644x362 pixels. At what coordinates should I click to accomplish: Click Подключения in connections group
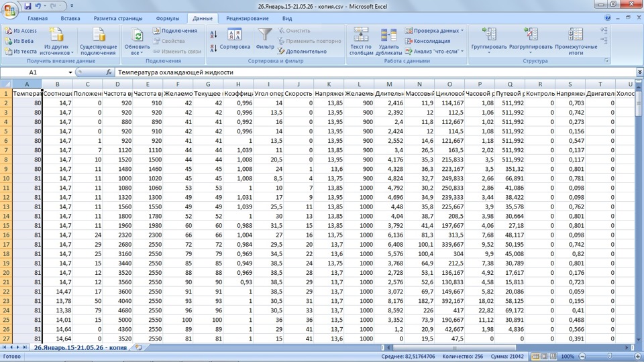[175, 31]
